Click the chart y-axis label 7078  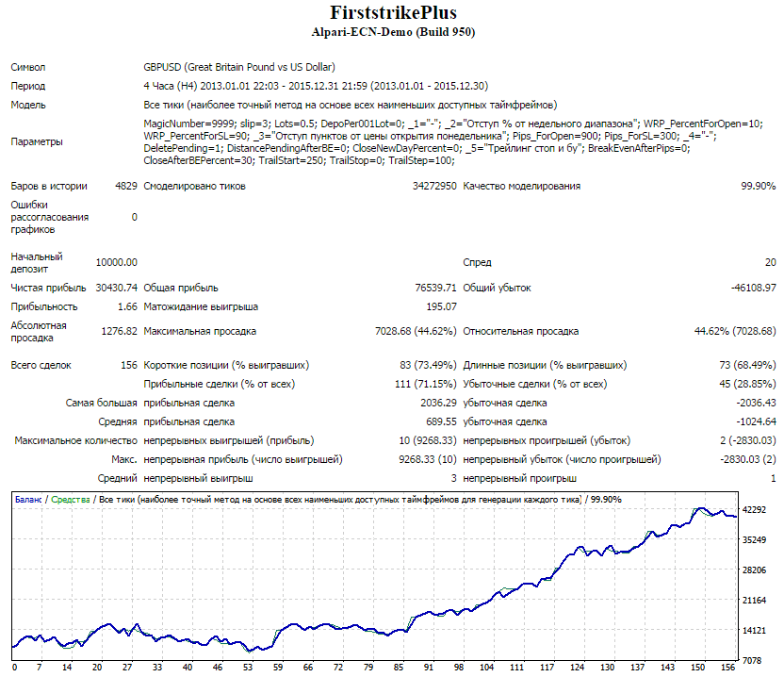point(753,661)
